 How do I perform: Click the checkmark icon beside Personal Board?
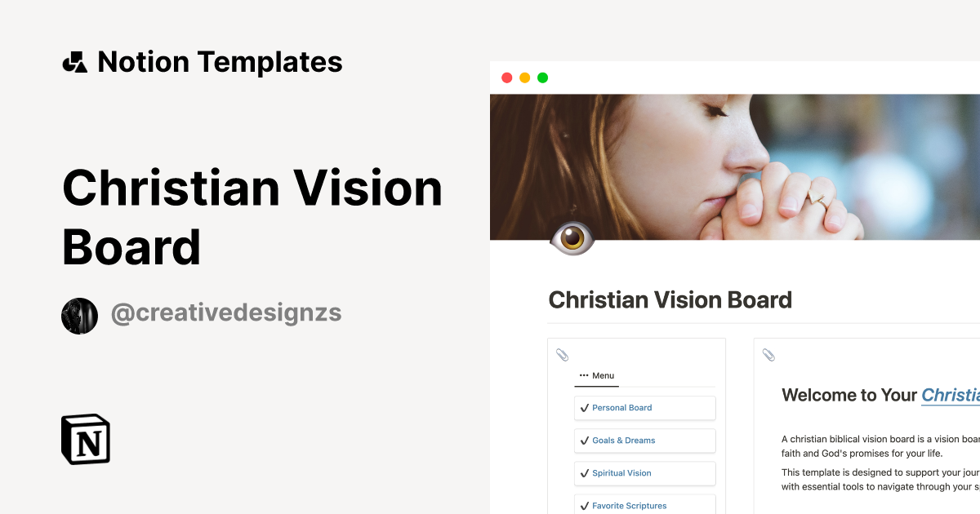[584, 408]
